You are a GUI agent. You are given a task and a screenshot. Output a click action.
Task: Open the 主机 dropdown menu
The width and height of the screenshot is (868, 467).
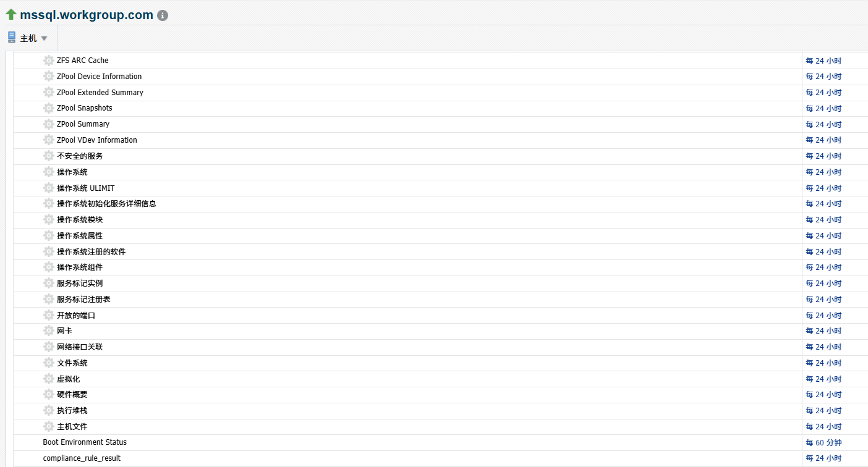[28, 38]
